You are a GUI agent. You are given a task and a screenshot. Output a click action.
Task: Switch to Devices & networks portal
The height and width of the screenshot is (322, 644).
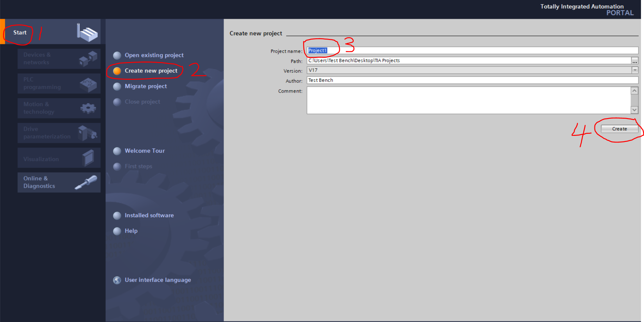(59, 59)
